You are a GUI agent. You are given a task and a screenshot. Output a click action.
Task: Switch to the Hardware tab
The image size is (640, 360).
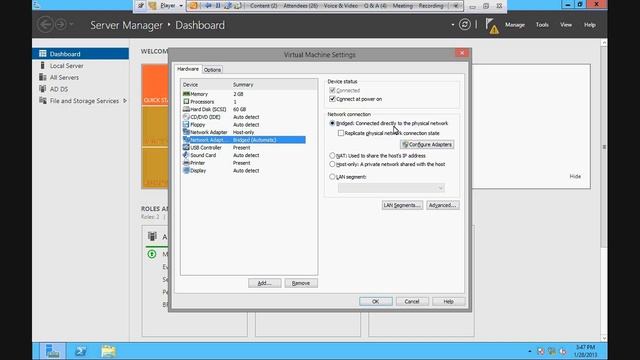[x=188, y=69]
